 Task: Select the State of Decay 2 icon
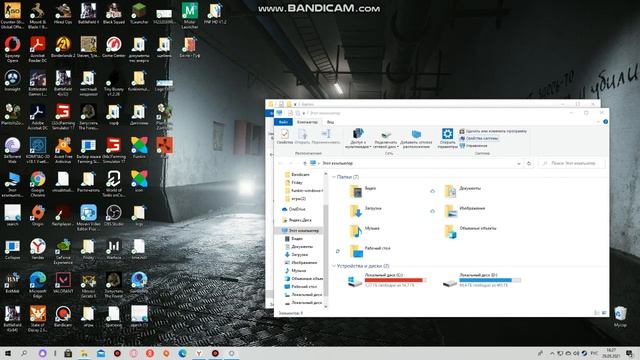[38, 318]
